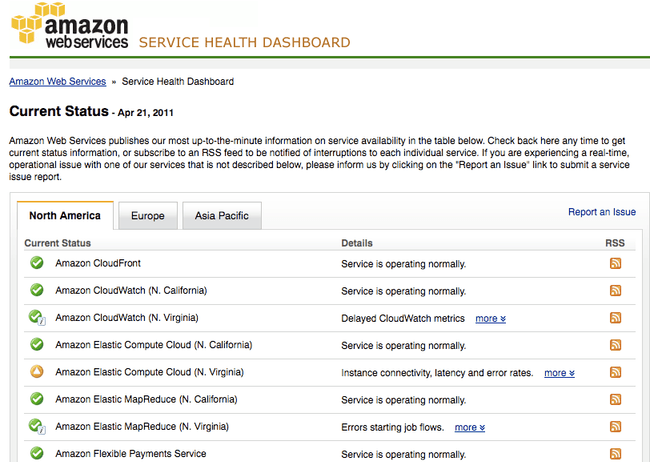Image resolution: width=650 pixels, height=462 pixels.
Task: Click the Apr 21, 2011 date text
Action: pyautogui.click(x=146, y=113)
